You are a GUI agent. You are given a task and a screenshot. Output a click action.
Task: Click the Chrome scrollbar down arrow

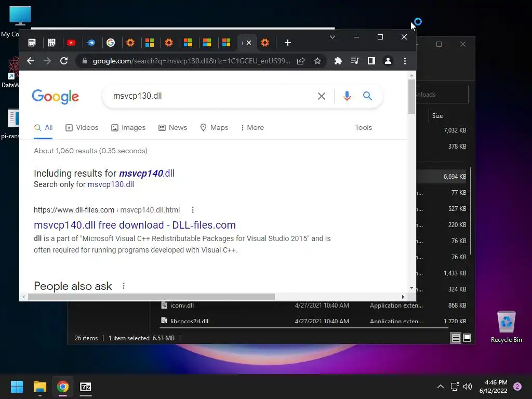pos(411,288)
